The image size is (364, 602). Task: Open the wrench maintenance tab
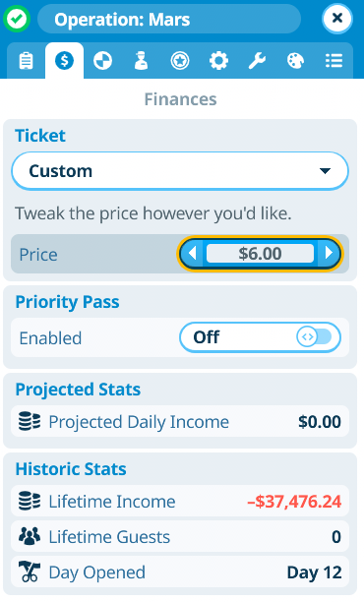pyautogui.click(x=257, y=61)
